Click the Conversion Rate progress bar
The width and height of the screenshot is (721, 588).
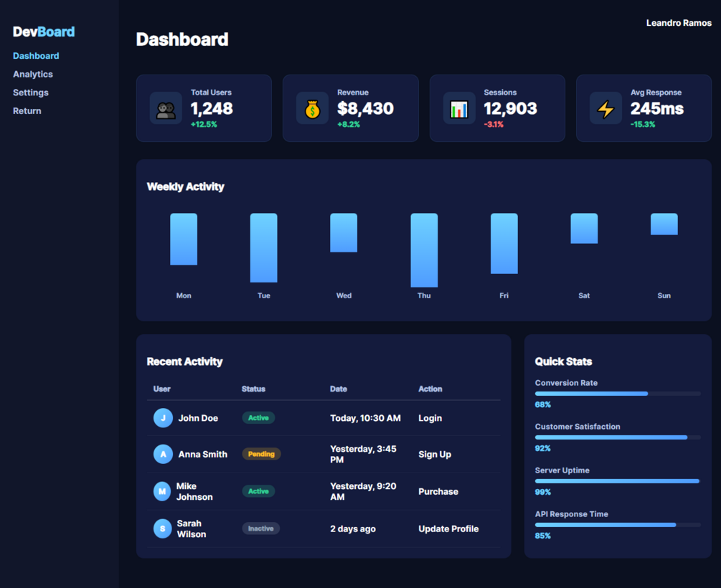pos(618,394)
